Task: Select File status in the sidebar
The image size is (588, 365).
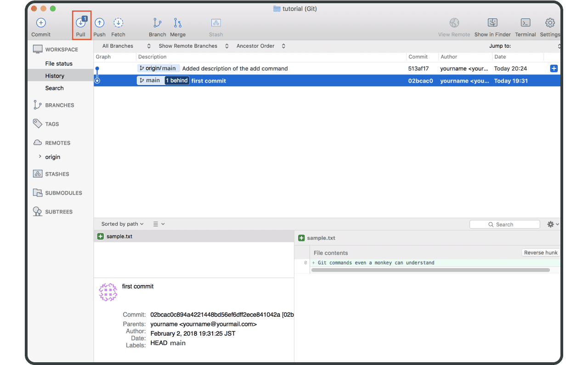Action: (x=59, y=63)
